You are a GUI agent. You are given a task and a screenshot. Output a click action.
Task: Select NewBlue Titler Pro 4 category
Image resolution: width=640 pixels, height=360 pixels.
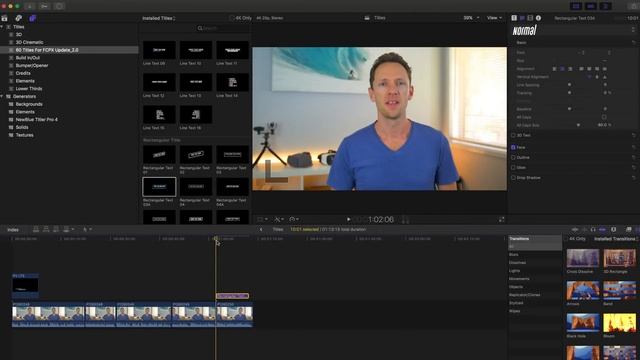click(37, 120)
